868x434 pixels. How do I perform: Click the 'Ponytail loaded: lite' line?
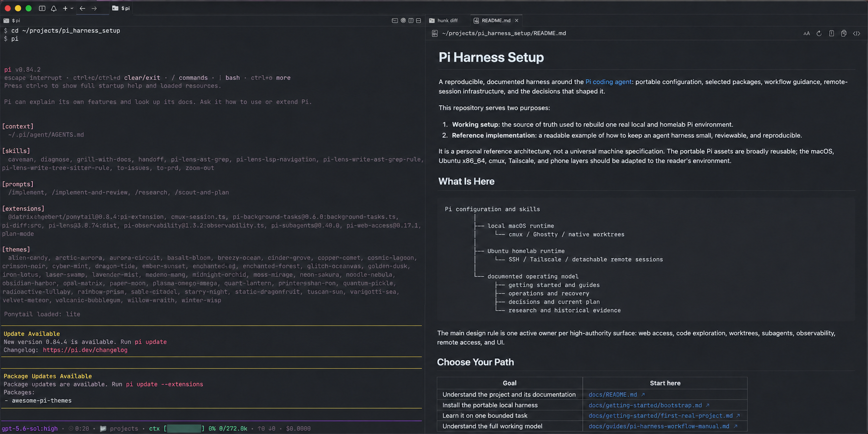(x=42, y=314)
